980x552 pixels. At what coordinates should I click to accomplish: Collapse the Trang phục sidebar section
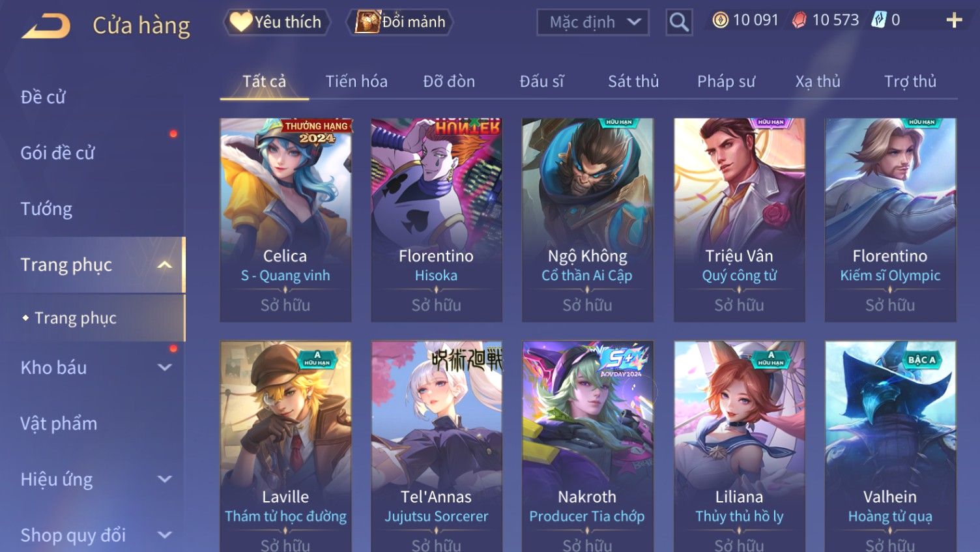[165, 265]
